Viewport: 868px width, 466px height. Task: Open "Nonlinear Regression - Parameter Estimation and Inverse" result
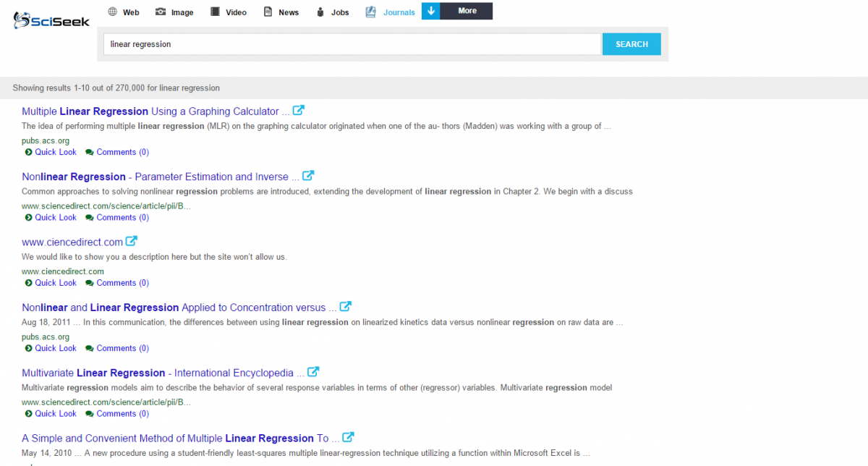pyautogui.click(x=161, y=177)
